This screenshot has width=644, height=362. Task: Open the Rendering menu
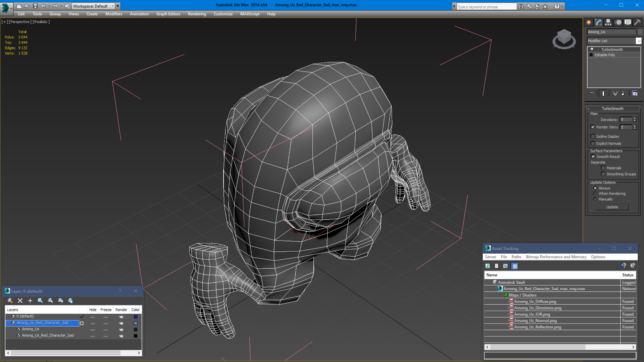tap(197, 14)
